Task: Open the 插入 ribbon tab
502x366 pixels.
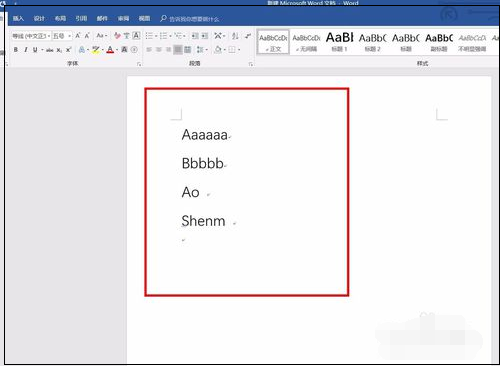Action: pos(18,18)
